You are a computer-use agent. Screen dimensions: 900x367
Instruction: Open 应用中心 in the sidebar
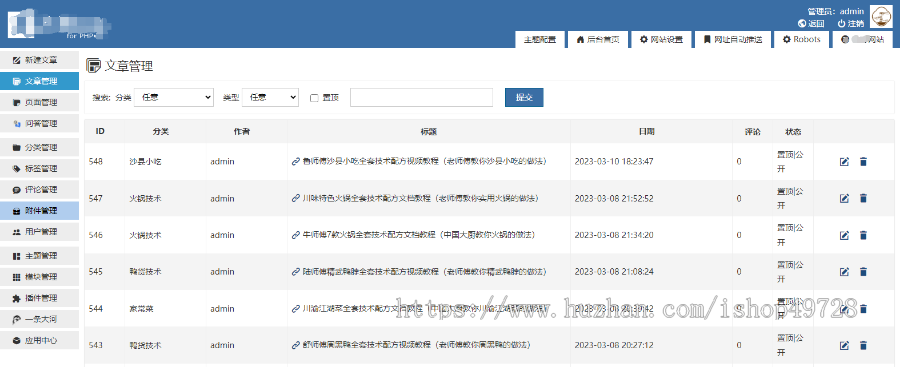(x=40, y=340)
